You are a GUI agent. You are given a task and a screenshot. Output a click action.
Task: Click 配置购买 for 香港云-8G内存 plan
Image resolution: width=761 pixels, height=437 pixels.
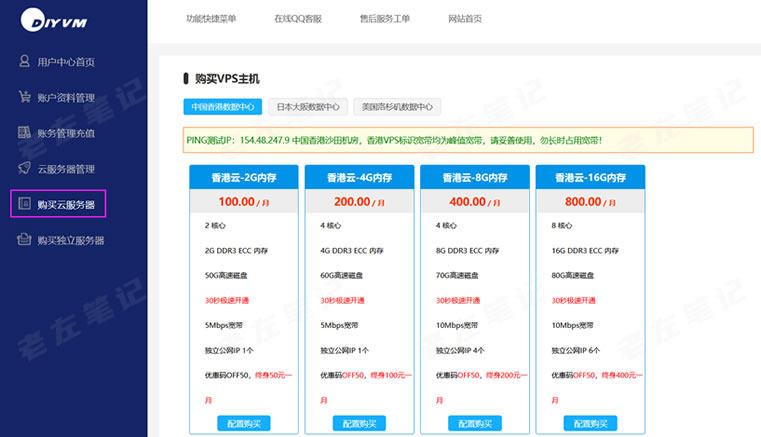(x=475, y=424)
